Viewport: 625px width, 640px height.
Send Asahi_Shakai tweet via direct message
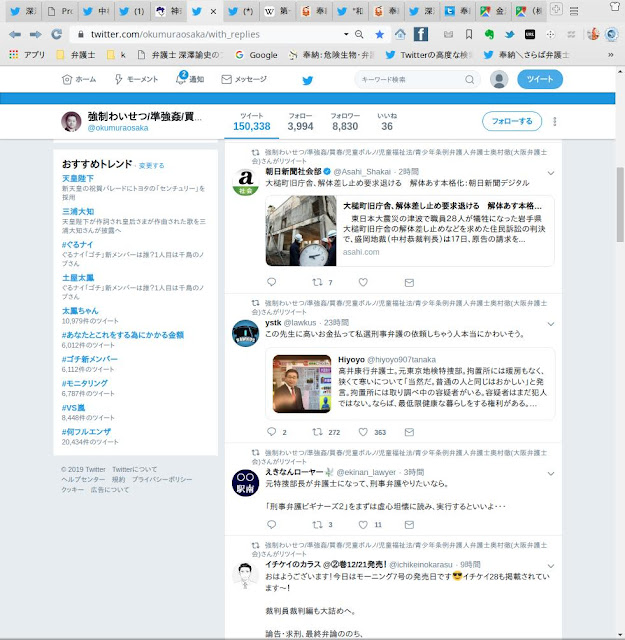coord(409,282)
